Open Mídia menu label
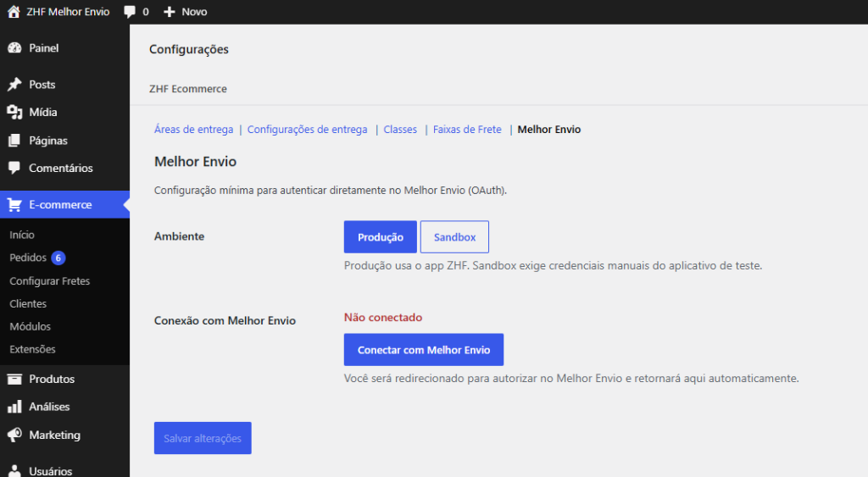 [43, 113]
